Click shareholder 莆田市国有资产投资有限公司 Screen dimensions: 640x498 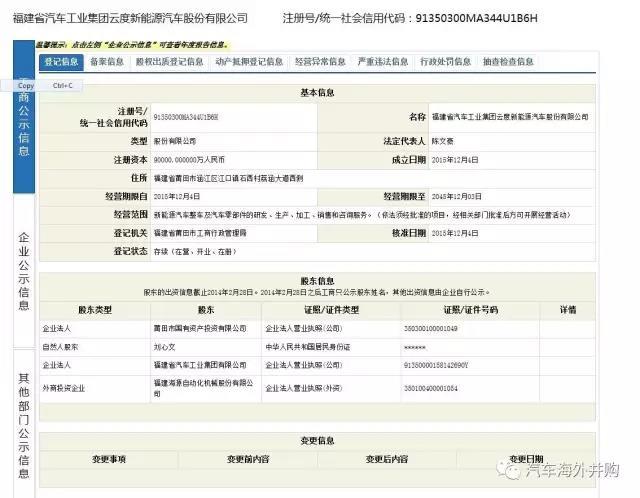click(x=200, y=329)
